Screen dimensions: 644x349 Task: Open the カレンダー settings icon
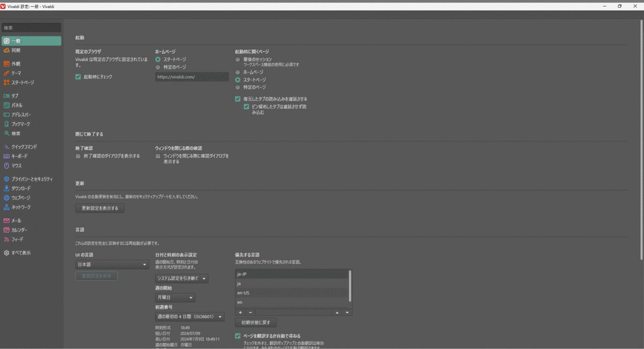pyautogui.click(x=6, y=230)
